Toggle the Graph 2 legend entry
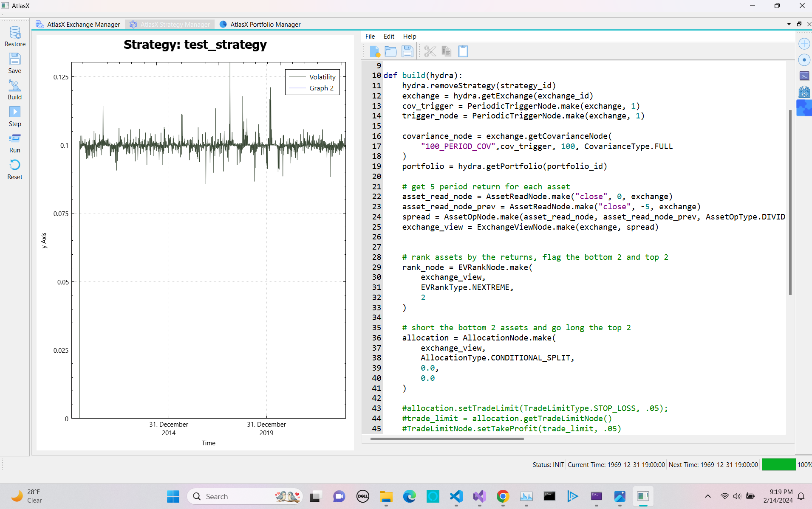812x509 pixels. [x=321, y=88]
